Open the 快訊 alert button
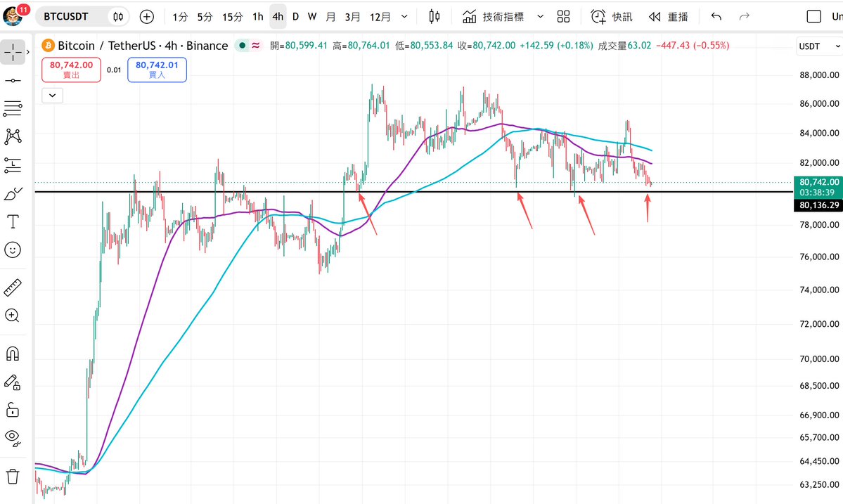This screenshot has width=843, height=504. (611, 17)
